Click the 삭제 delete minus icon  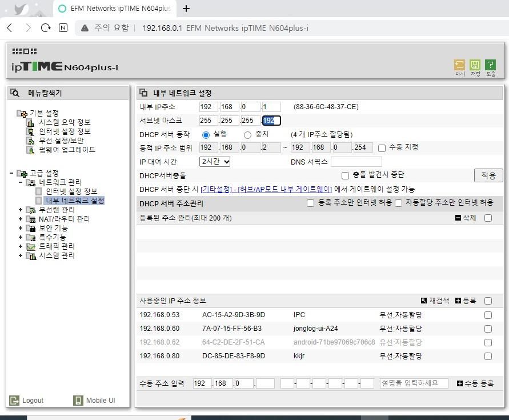click(458, 218)
